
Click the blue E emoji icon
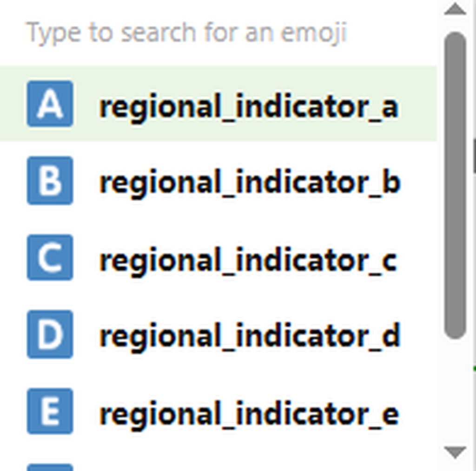pos(50,412)
